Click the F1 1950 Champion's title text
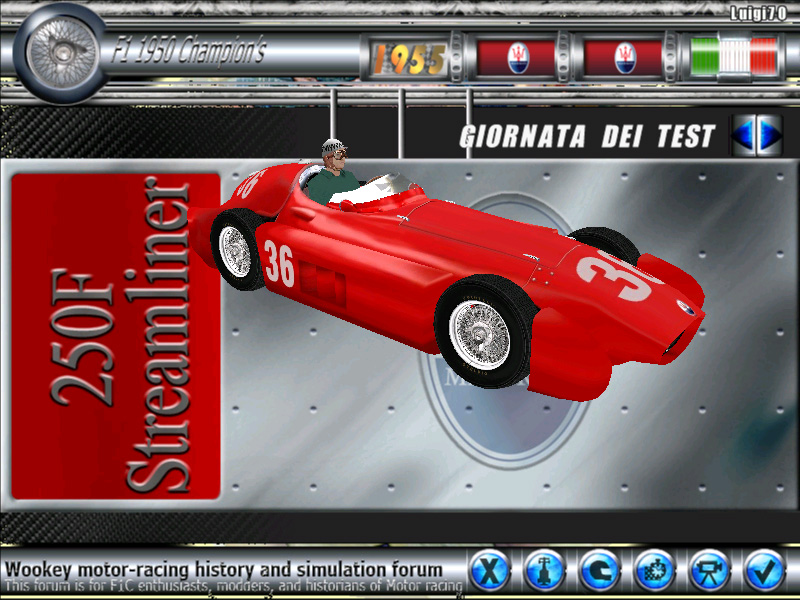 pyautogui.click(x=189, y=50)
